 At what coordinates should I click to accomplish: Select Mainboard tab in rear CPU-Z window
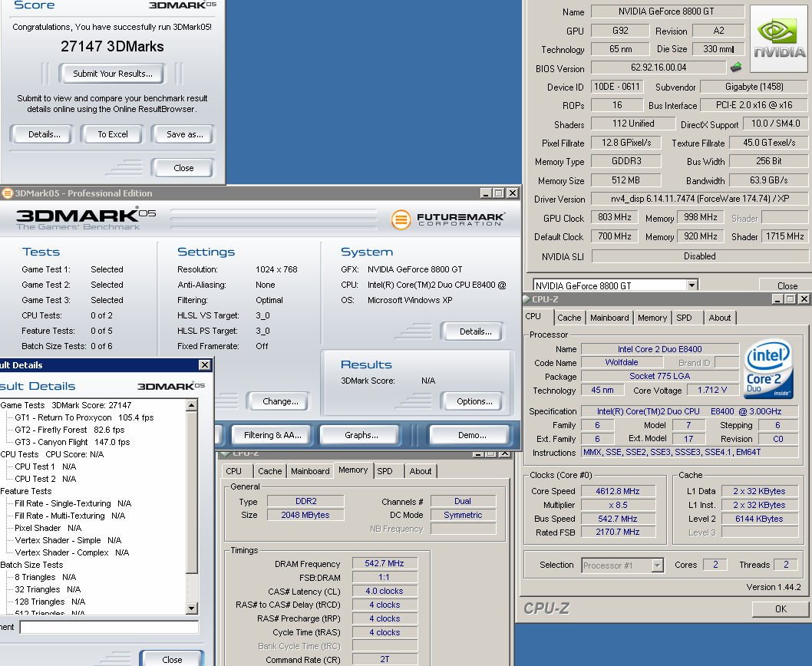coord(310,471)
